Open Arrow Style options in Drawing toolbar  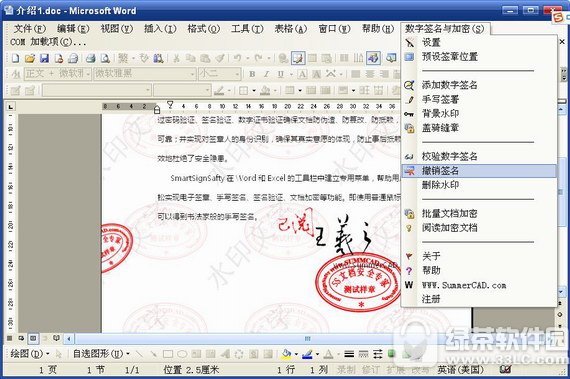pyautogui.click(x=378, y=354)
